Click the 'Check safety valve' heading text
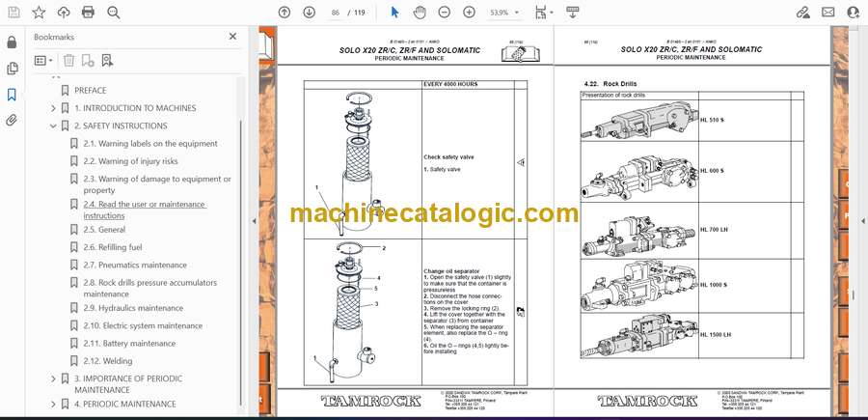868x420 pixels. (x=448, y=157)
